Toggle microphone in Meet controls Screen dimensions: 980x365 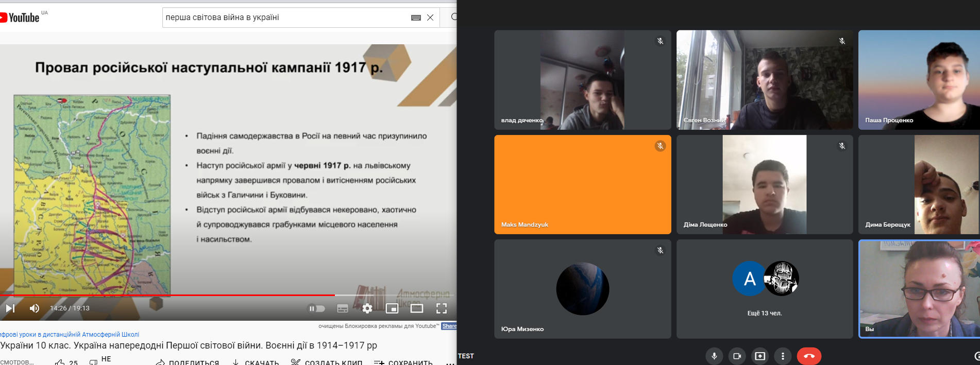tap(714, 356)
